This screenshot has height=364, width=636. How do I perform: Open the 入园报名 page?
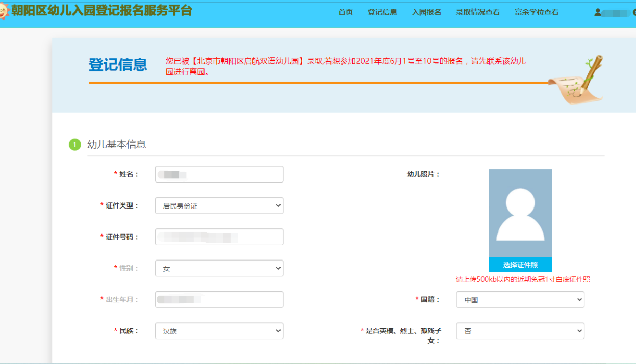[426, 12]
